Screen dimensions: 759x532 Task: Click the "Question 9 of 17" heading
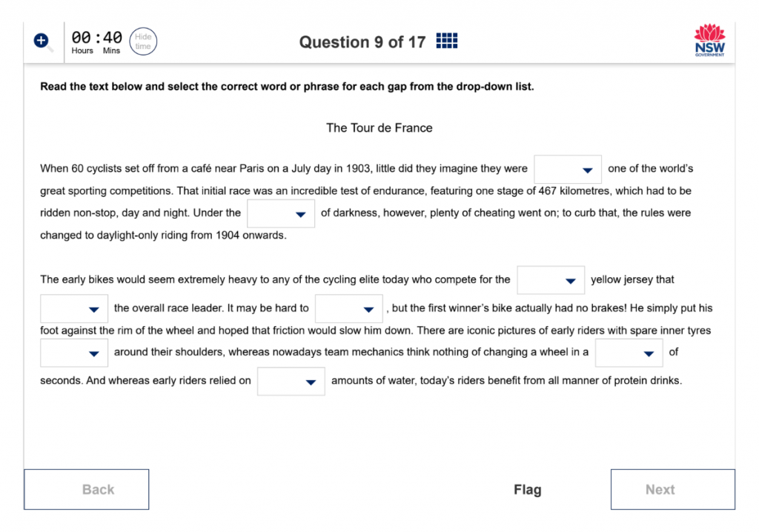pos(362,42)
